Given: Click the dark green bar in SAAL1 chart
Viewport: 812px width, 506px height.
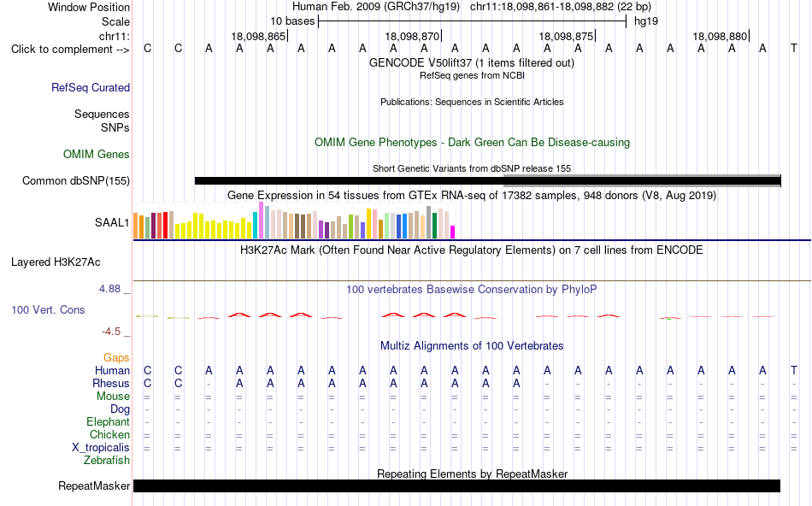Looking at the screenshot, I should pos(434,226).
